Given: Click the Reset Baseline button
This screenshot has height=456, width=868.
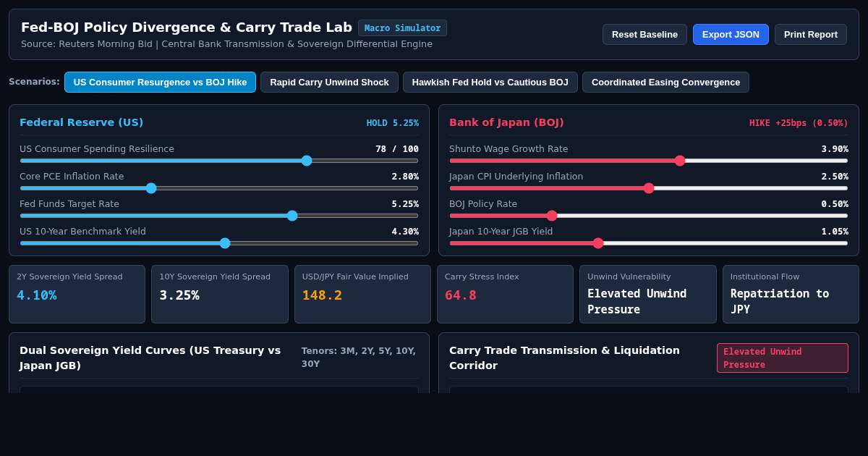Looking at the screenshot, I should [644, 34].
